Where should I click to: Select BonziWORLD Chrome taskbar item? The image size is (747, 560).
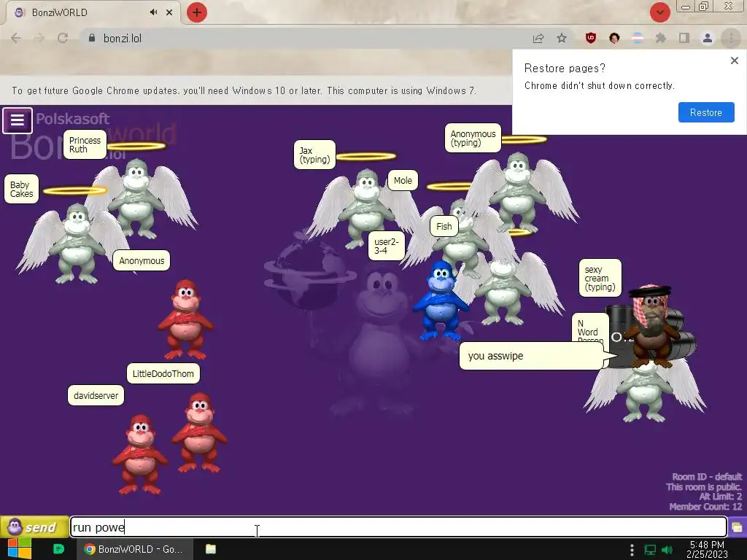(135, 549)
